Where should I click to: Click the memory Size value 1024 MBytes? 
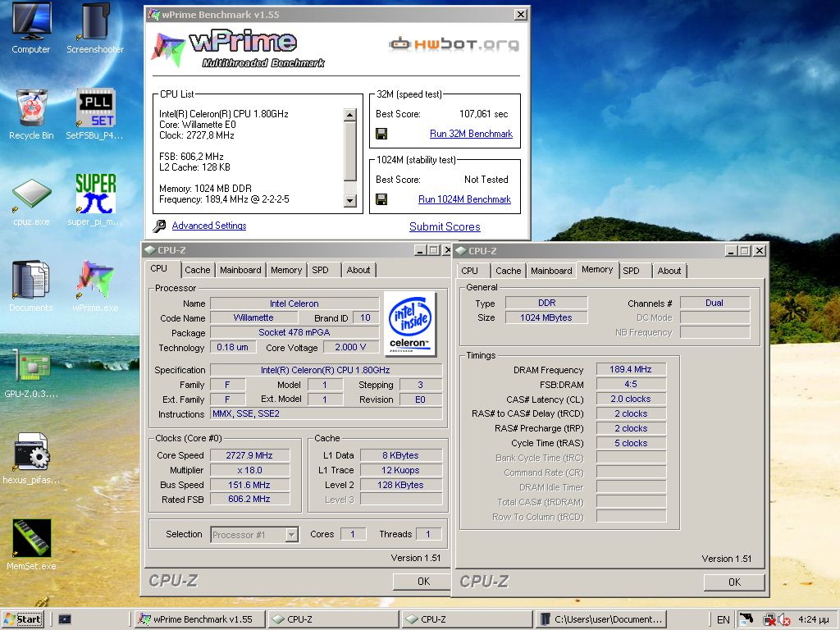546,317
